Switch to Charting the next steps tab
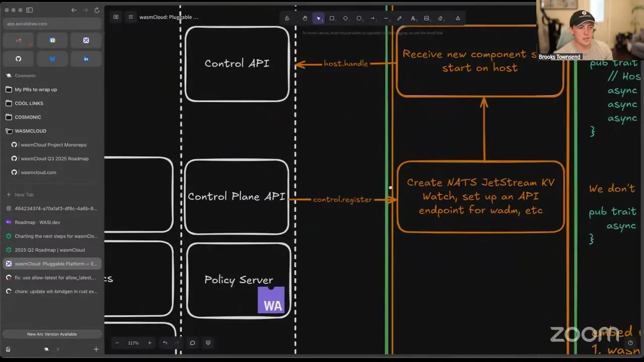 tap(52, 236)
